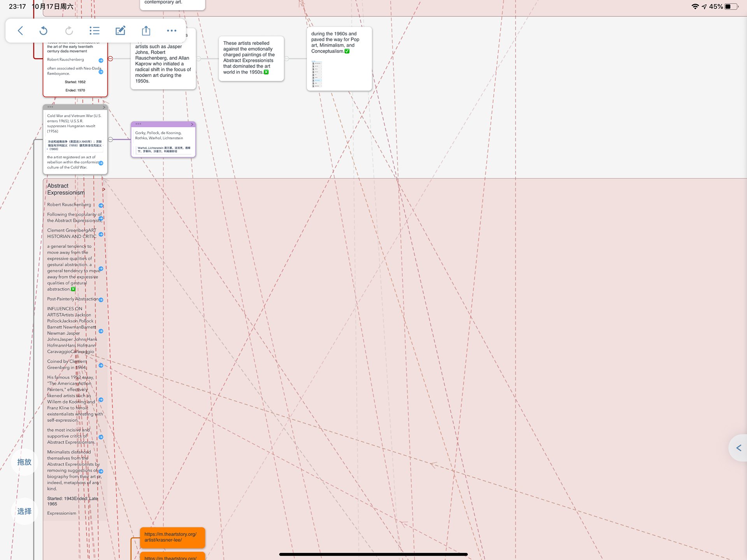The height and width of the screenshot is (560, 747).
Task: Select the 'Expressionism' note at bottom of list
Action: [x=62, y=513]
